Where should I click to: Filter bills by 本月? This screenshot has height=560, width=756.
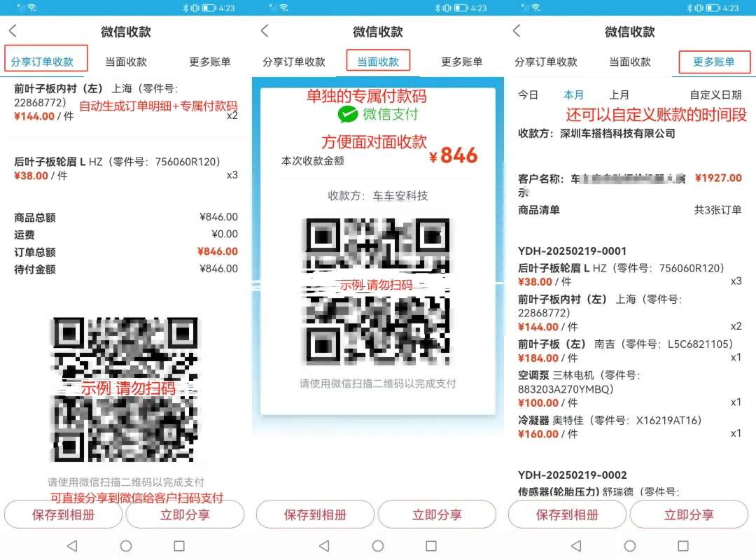573,94
